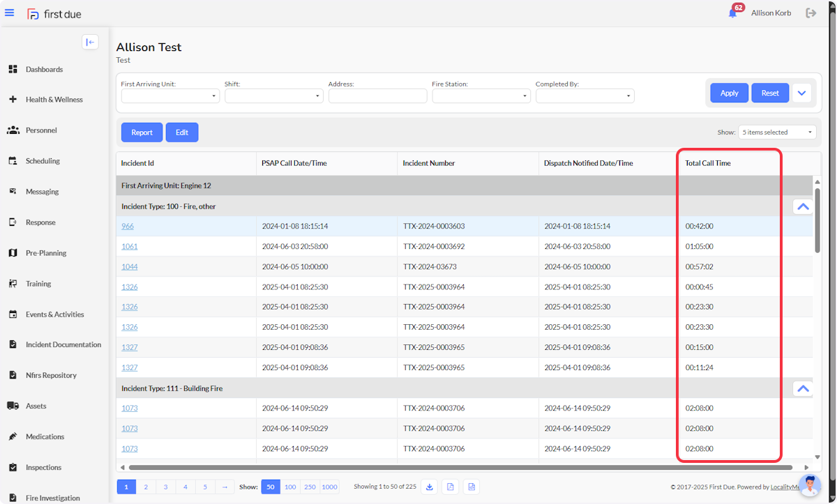Click the Medications syringe icon

(x=13, y=436)
